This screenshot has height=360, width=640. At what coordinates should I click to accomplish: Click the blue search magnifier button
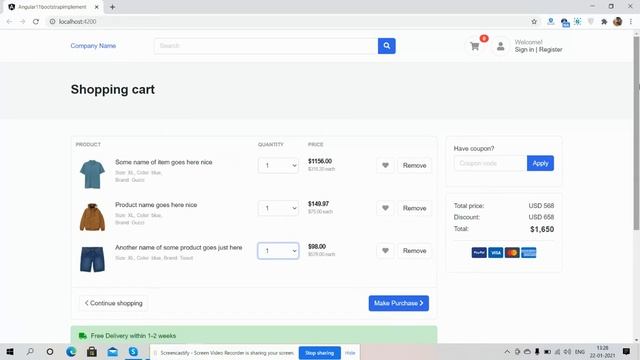(387, 46)
